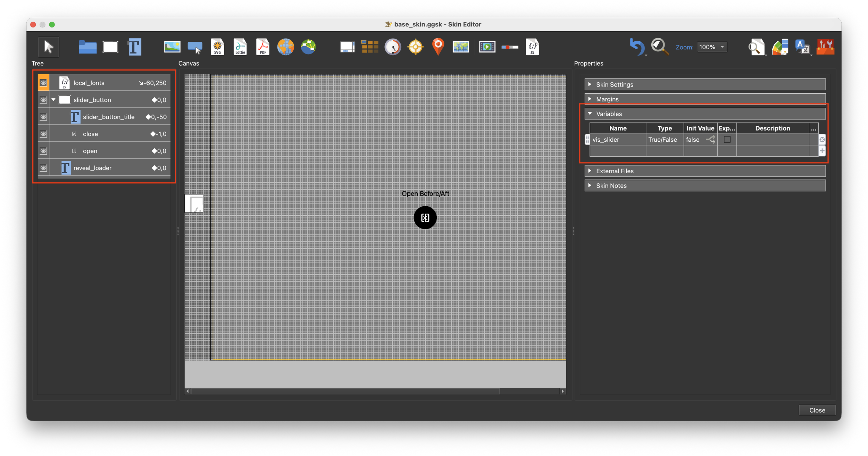Select the Lottie element tool
This screenshot has width=868, height=456.
point(240,47)
